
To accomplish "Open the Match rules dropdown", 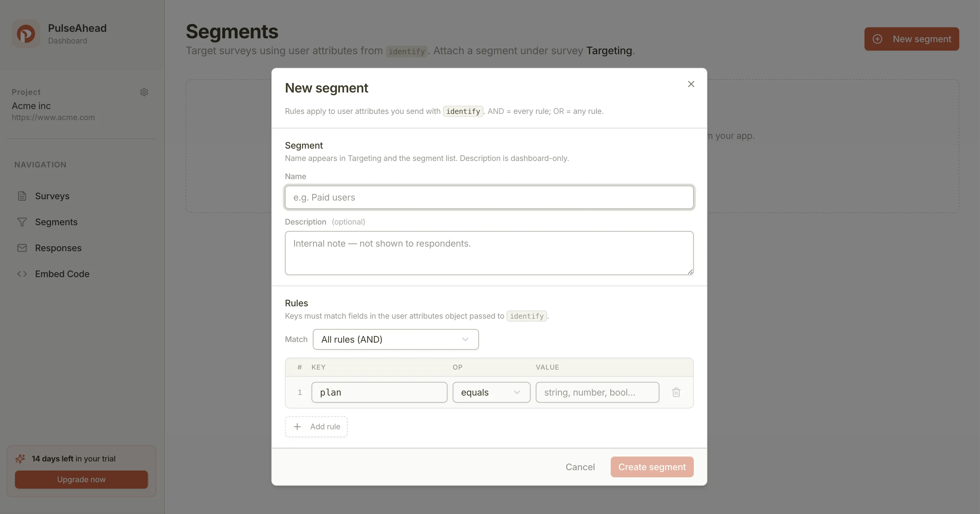I will 395,339.
